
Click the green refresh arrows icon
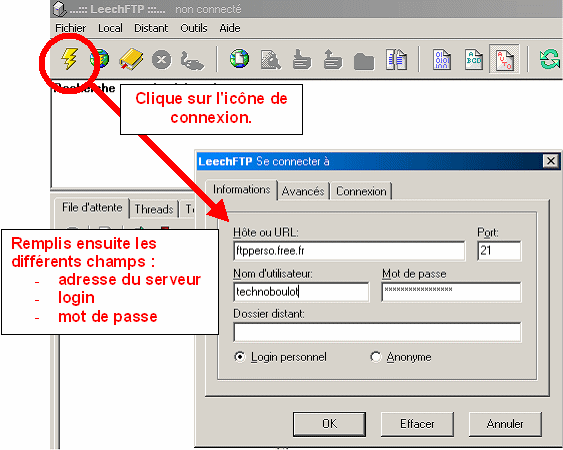tap(550, 59)
